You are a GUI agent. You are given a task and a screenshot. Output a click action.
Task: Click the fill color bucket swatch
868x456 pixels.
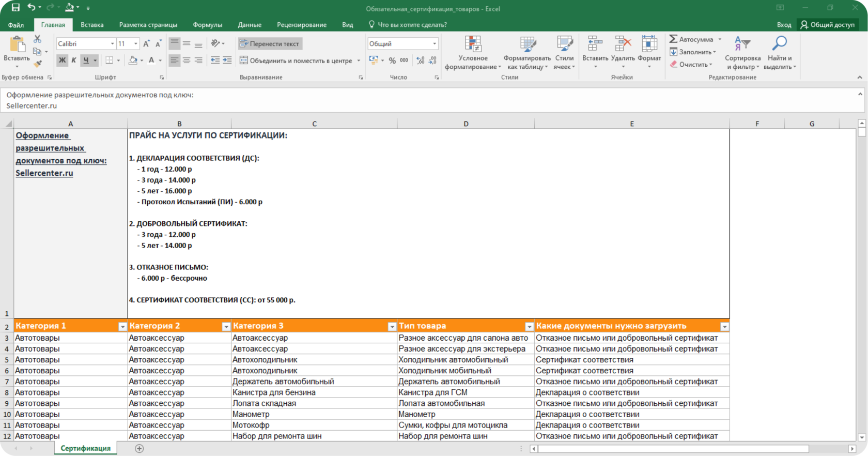(133, 60)
